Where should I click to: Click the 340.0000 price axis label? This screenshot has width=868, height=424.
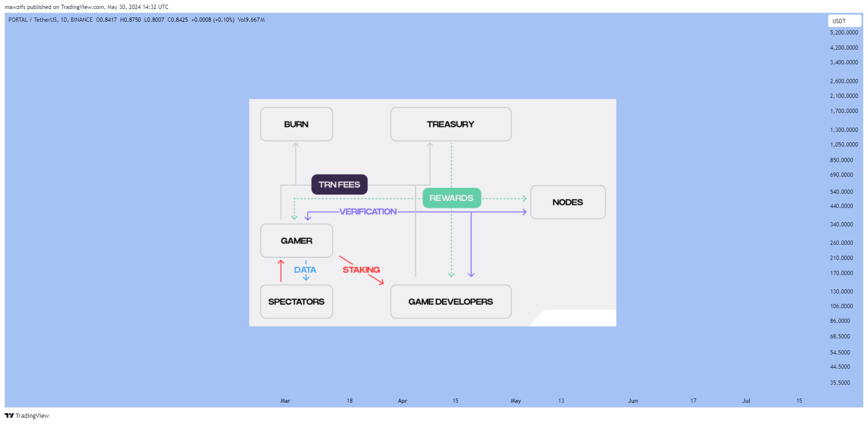click(842, 225)
